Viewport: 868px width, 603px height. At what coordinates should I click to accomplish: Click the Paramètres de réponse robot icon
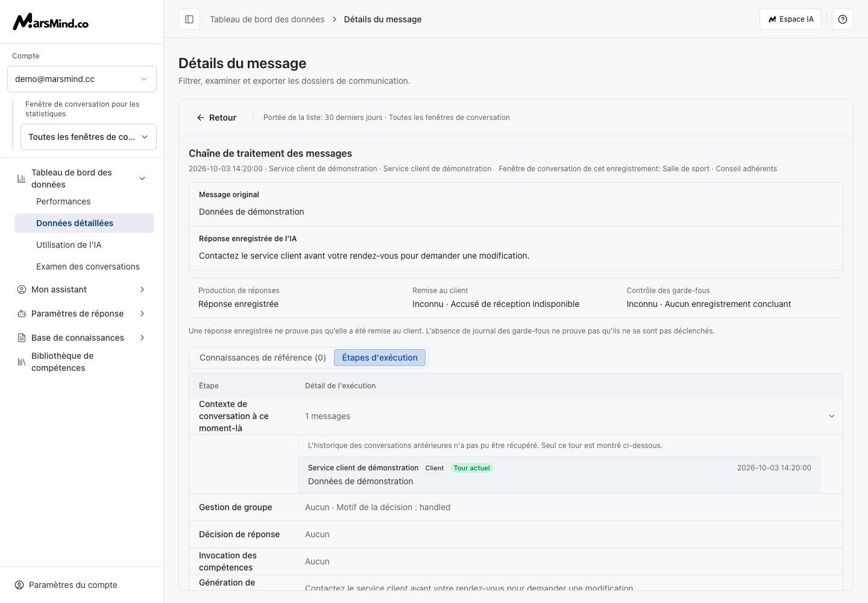click(22, 314)
